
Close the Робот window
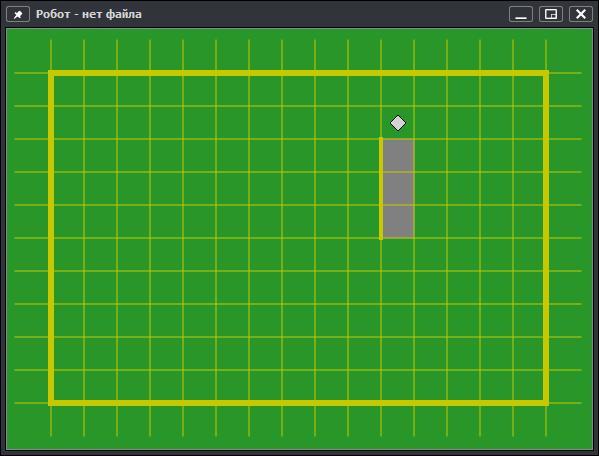point(581,15)
